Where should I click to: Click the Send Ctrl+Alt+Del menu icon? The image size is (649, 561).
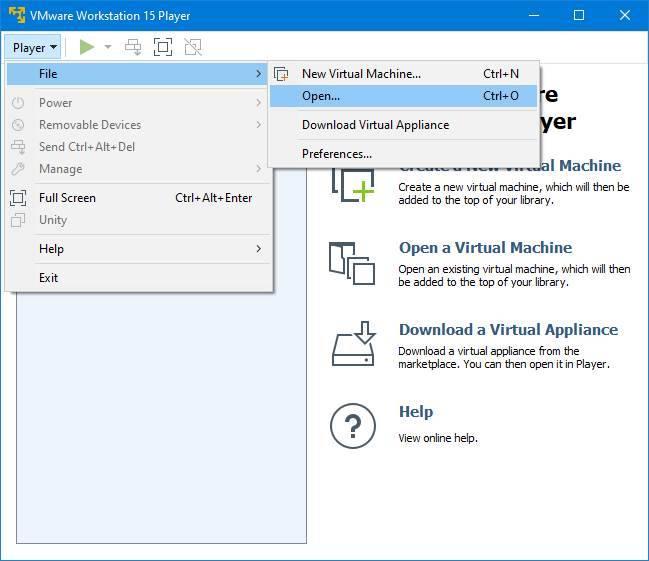tap(18, 147)
